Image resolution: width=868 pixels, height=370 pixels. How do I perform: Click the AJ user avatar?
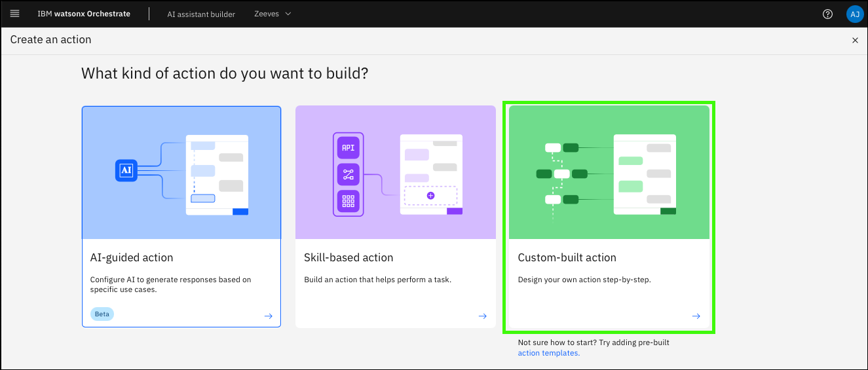[x=854, y=14]
